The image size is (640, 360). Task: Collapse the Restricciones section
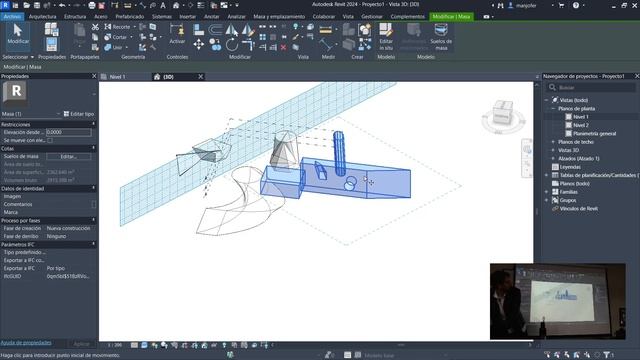tap(93, 124)
